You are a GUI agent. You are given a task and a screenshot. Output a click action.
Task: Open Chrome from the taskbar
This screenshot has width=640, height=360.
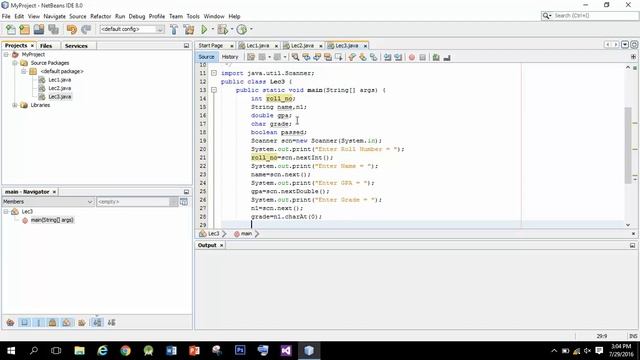[125, 351]
